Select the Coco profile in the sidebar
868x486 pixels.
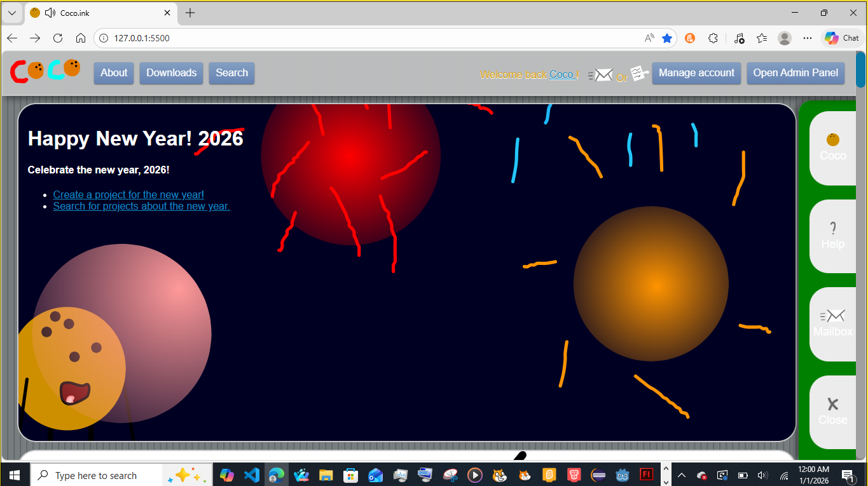(832, 147)
